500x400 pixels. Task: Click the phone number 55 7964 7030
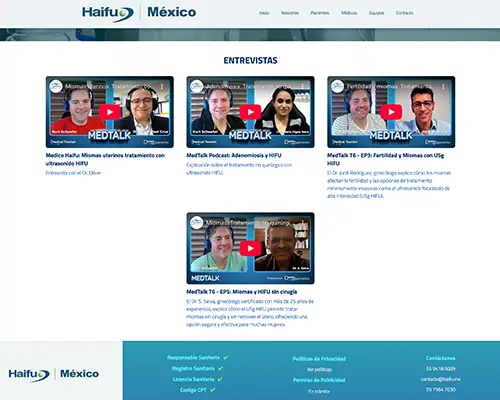440,389
